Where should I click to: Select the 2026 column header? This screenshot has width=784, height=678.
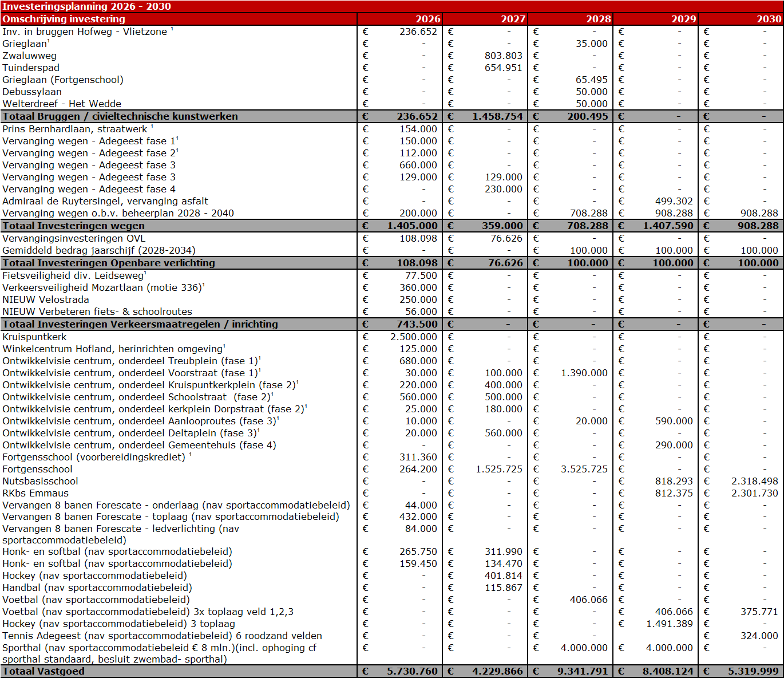(427, 19)
